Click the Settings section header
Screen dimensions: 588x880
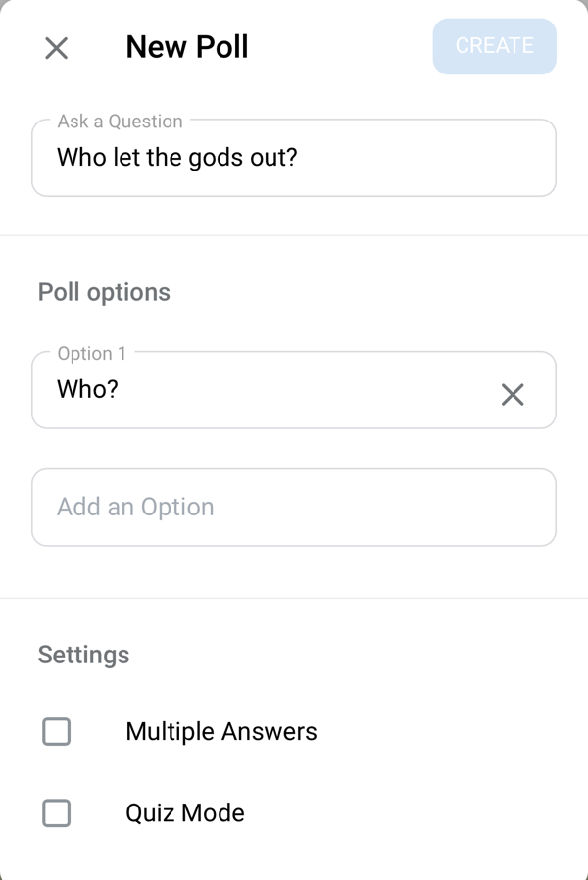[83, 655]
